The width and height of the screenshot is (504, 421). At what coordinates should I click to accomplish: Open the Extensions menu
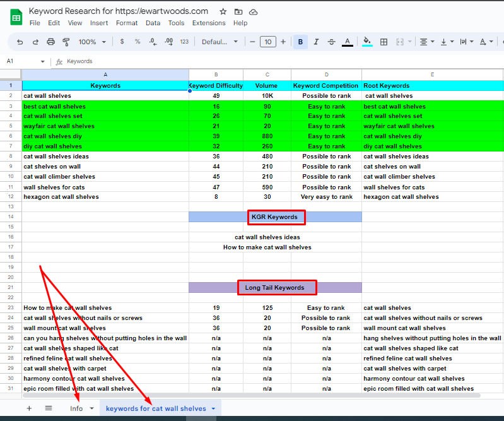(x=208, y=23)
